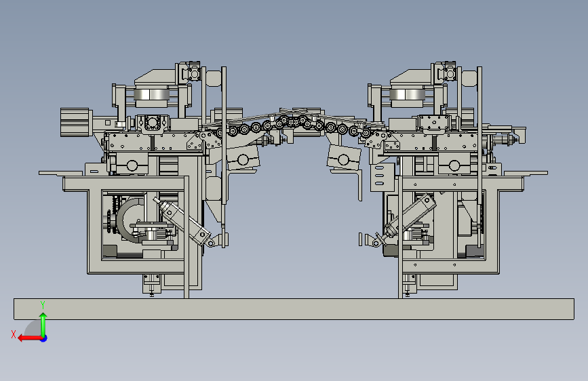Select the curved semicircular guard in left frame
Image resolution: width=588 pixels, height=381 pixels.
[x=127, y=220]
